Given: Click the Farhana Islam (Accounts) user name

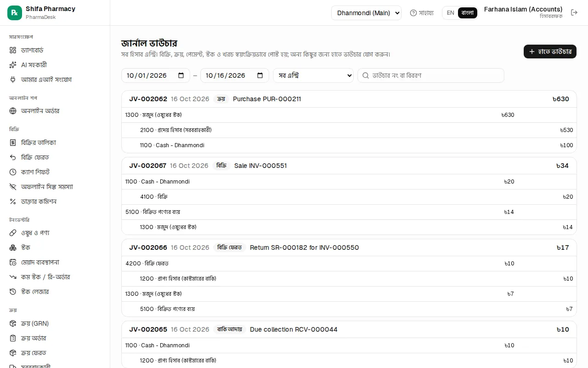Looking at the screenshot, I should coord(523,9).
